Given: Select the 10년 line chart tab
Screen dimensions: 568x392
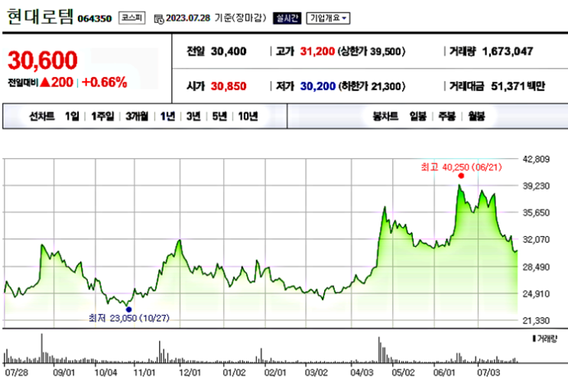Looking at the screenshot, I should click(x=248, y=116).
